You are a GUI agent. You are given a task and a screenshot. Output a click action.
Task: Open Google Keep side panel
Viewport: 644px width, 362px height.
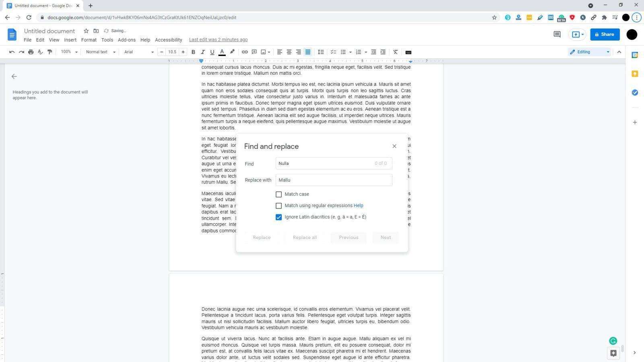[x=635, y=74]
